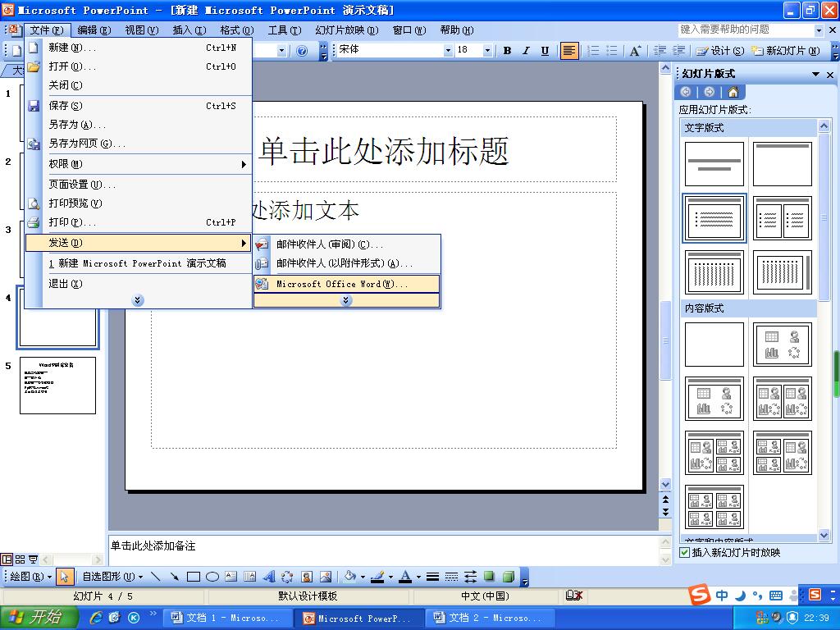Switch to slide sorter view
The width and height of the screenshot is (840, 630).
coord(21,559)
